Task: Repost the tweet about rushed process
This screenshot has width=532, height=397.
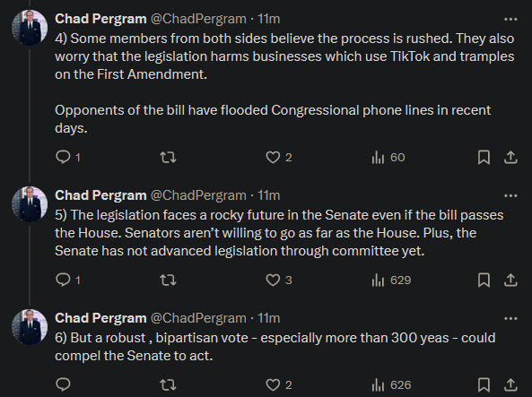Action: click(168, 158)
